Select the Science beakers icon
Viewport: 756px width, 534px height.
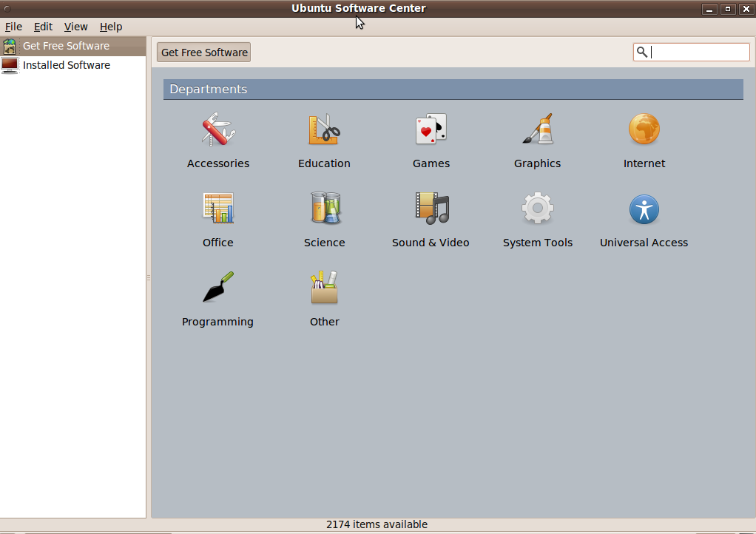[x=324, y=209]
